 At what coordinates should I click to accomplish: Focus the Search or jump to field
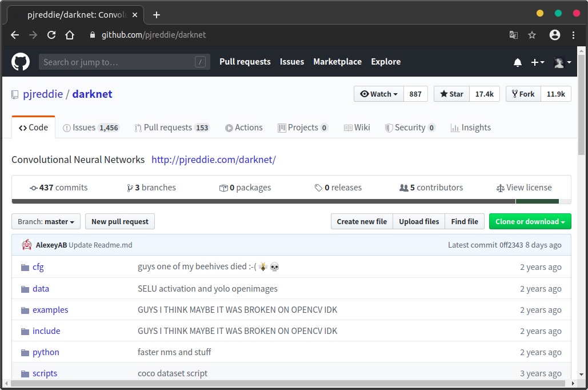(x=125, y=62)
